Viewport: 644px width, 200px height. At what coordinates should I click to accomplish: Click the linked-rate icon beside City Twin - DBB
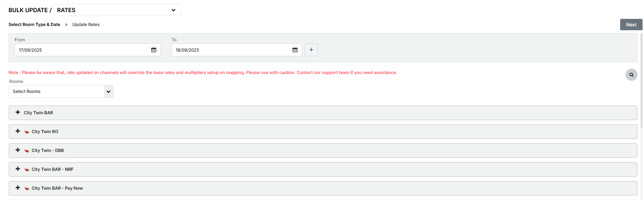(x=27, y=151)
